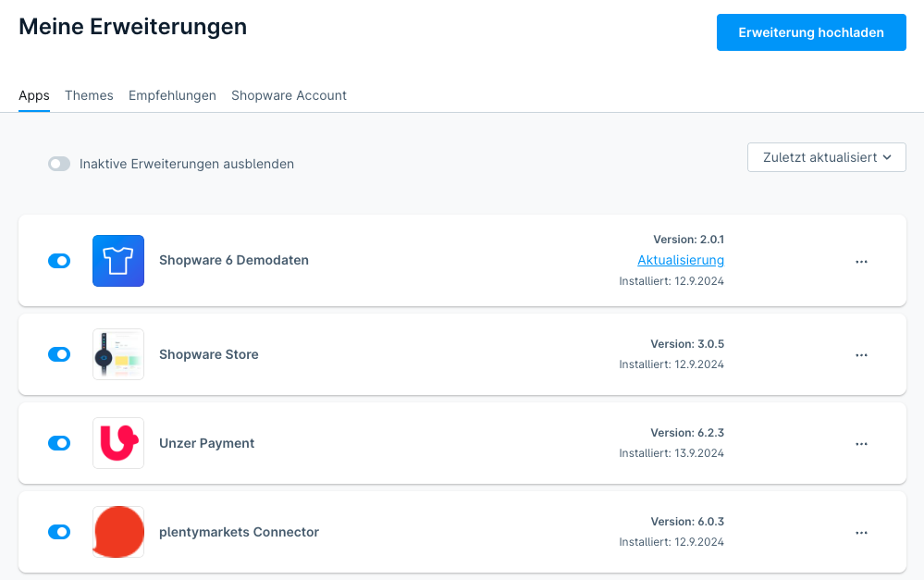Open the Empfehlungen tab
This screenshot has height=580, width=924.
pos(172,95)
